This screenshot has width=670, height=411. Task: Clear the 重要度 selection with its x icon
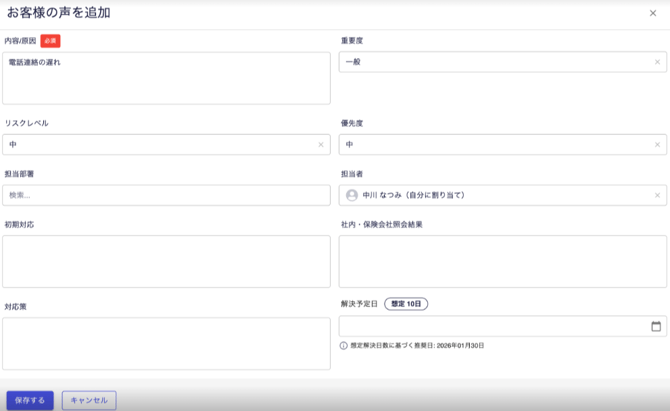657,62
